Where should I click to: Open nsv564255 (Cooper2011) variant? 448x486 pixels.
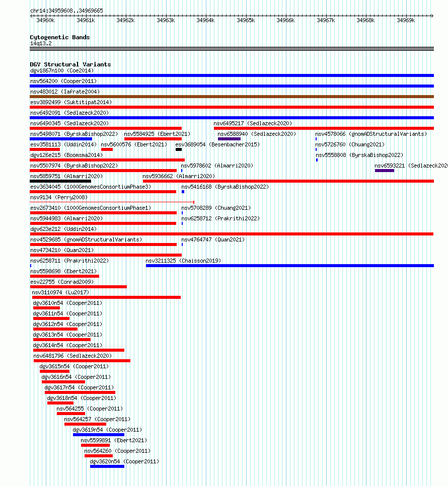[x=90, y=409]
